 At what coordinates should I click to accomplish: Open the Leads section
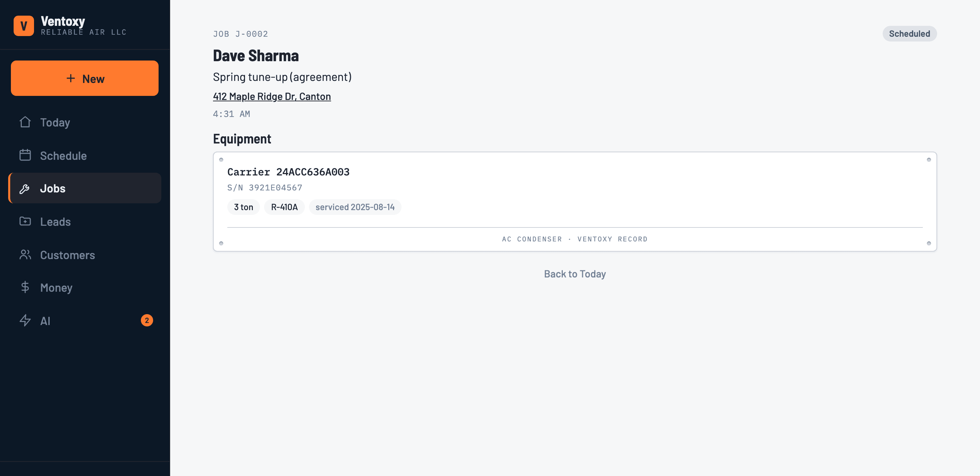(85, 222)
